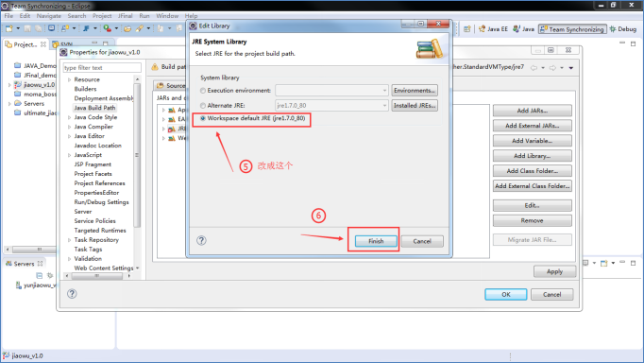
Task: Click the New file toolbar icon
Action: (9, 28)
